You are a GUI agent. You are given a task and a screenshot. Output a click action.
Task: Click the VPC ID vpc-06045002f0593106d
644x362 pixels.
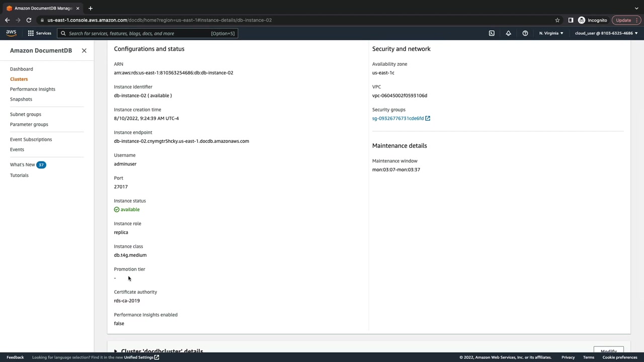(399, 96)
